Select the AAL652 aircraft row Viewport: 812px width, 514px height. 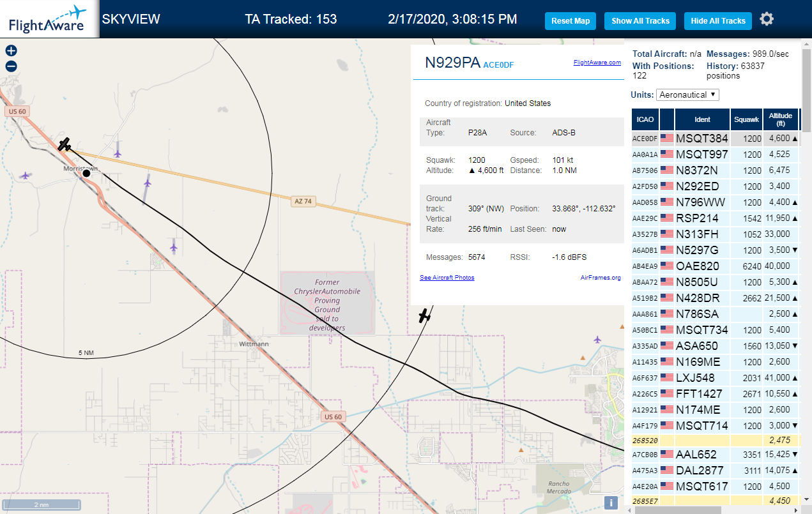[715, 455]
